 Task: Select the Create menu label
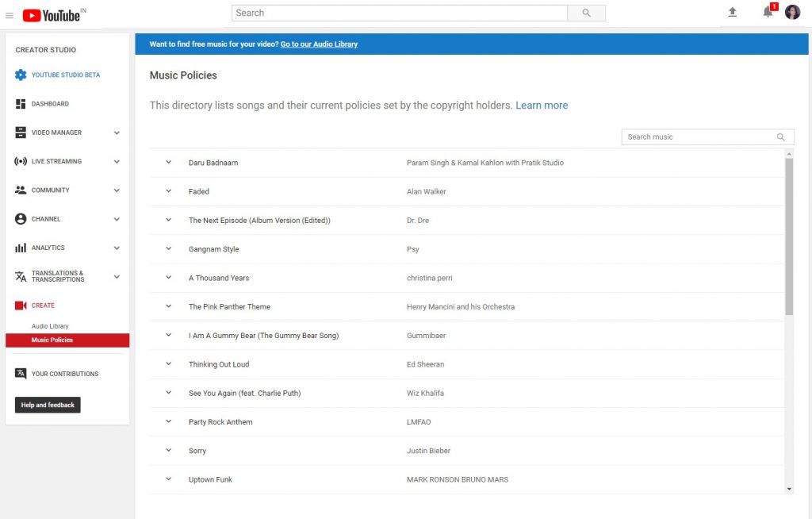[43, 306]
